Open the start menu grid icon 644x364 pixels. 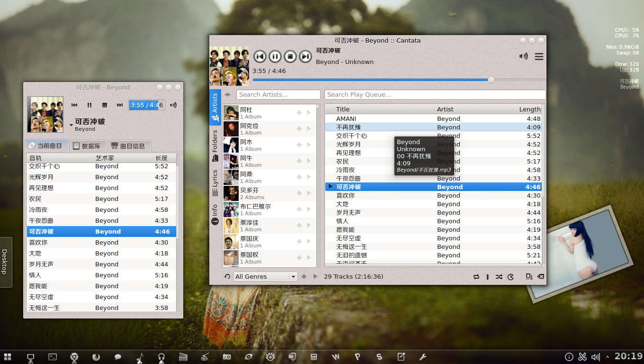pyautogui.click(x=7, y=356)
